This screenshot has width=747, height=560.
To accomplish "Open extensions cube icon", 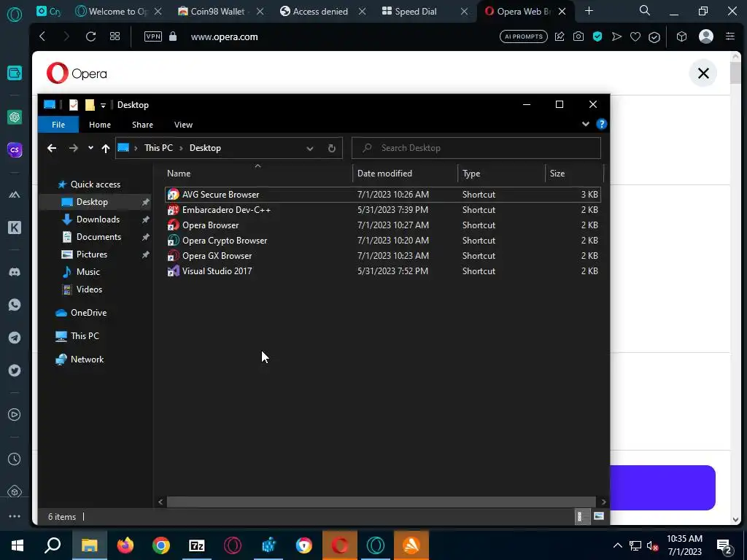I will click(681, 36).
